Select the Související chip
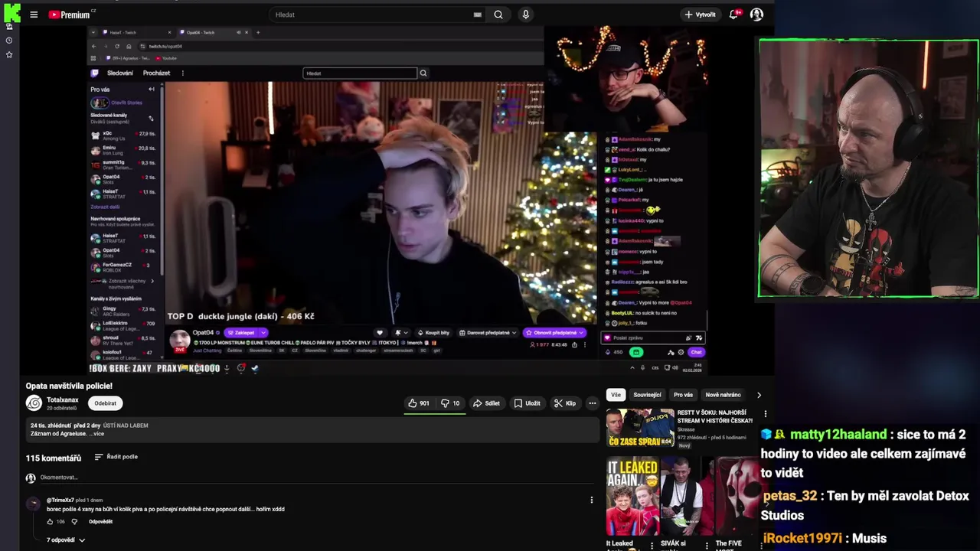 [647, 395]
